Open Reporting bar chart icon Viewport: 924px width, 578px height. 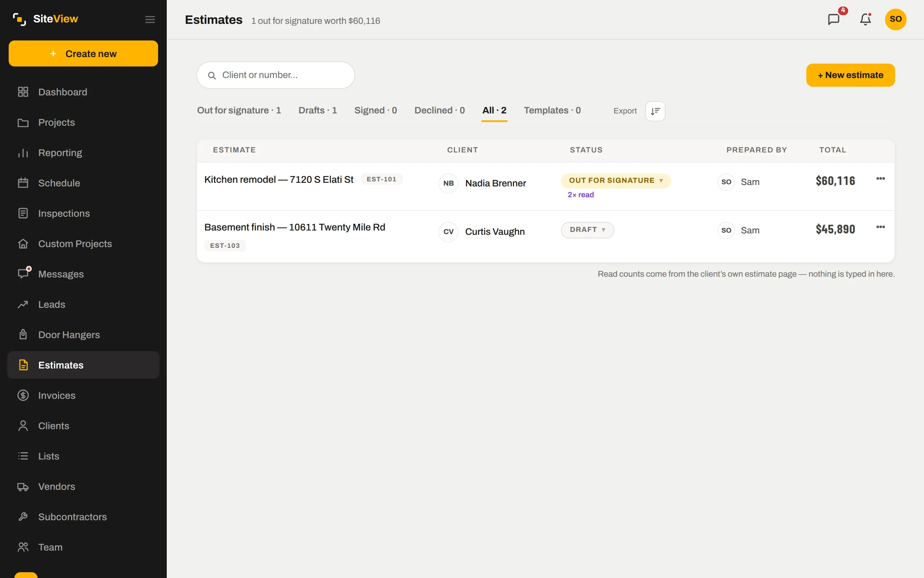23,153
